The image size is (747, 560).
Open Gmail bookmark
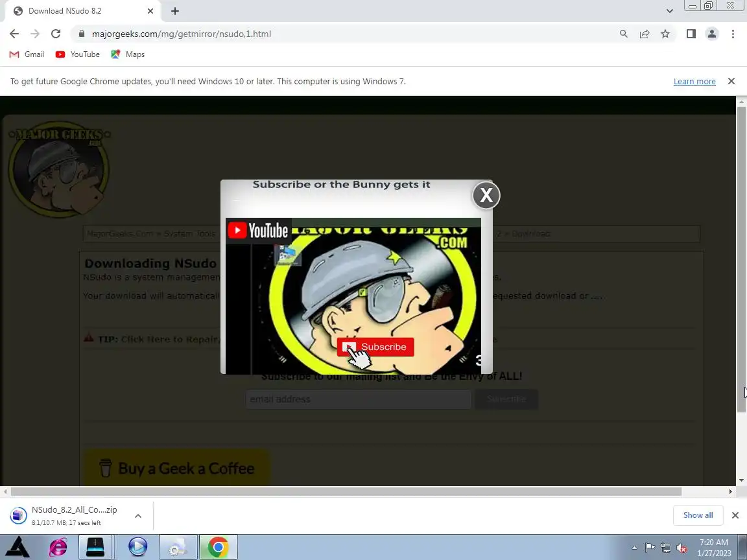[x=27, y=54]
